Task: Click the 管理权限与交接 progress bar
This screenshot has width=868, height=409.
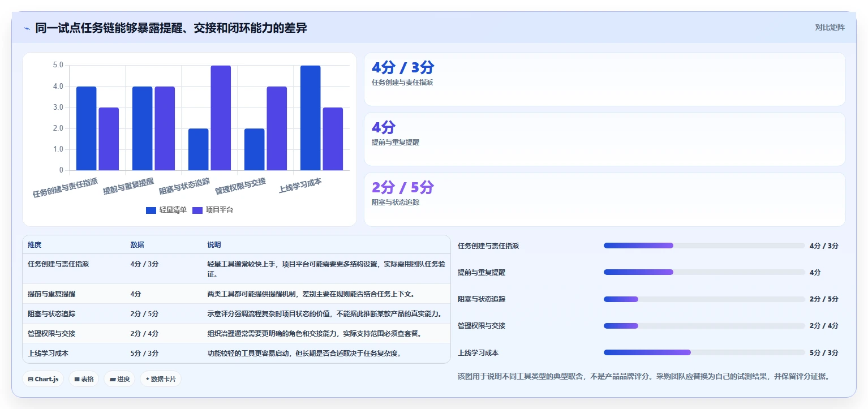Action: [x=704, y=326]
